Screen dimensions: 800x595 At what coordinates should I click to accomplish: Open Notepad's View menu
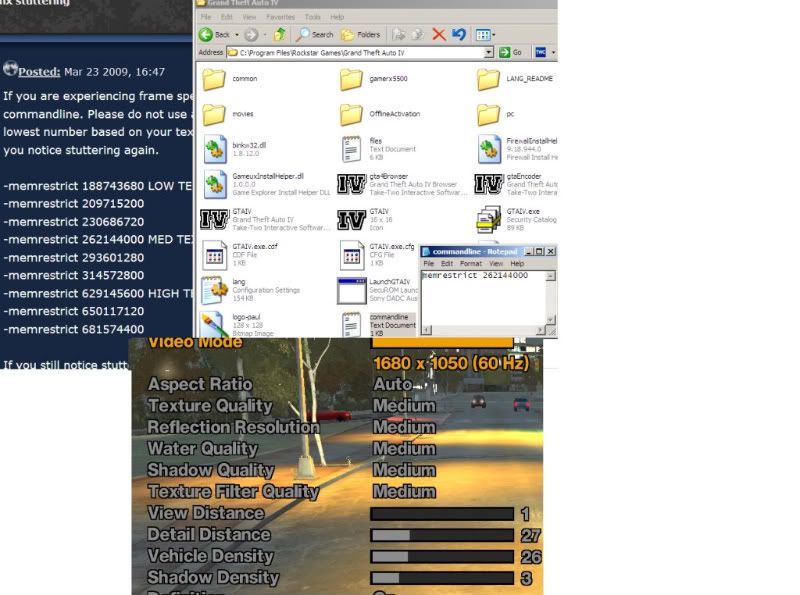pos(496,263)
